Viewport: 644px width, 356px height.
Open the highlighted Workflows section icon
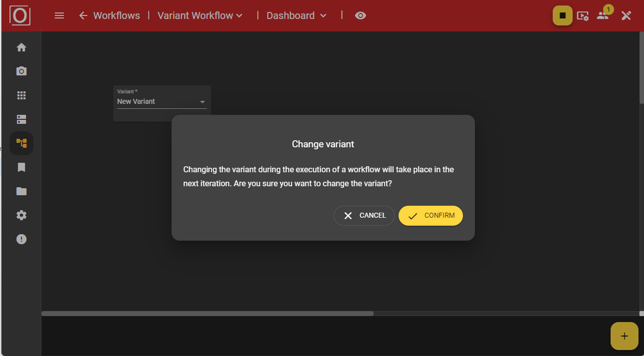point(21,143)
